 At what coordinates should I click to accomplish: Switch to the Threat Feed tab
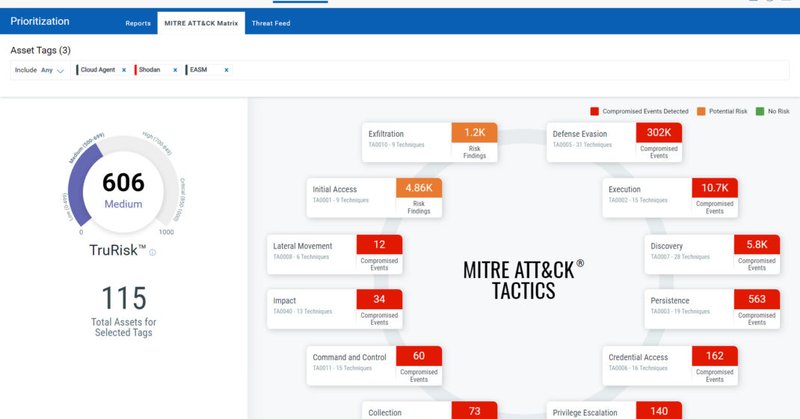[x=271, y=23]
